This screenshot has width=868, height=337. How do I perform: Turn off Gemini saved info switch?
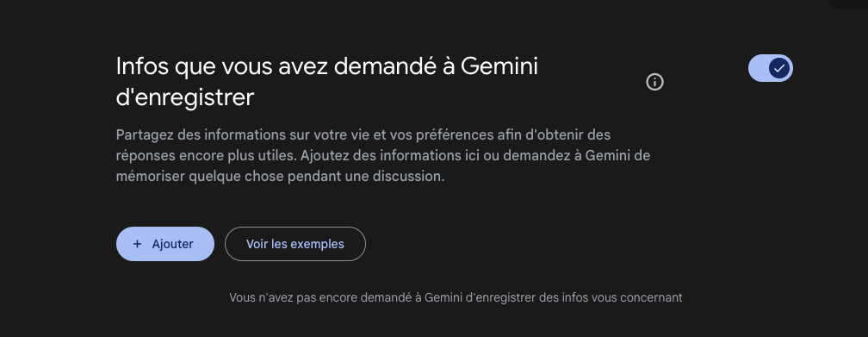point(771,68)
